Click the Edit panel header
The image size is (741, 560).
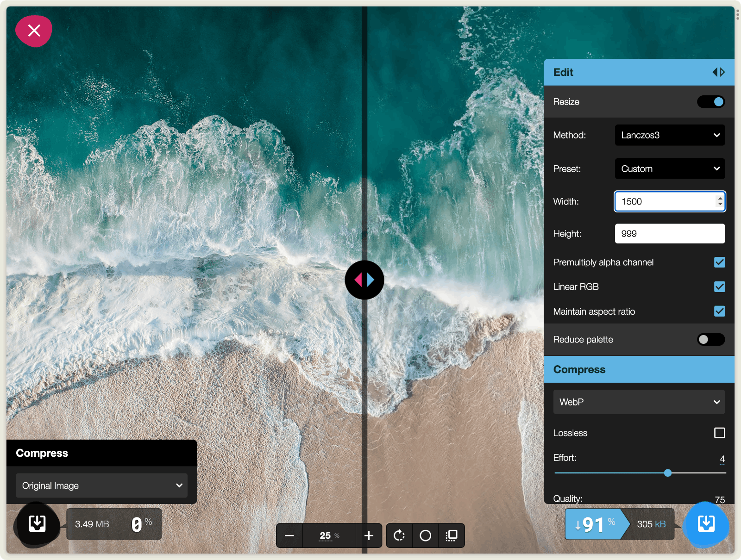639,72
